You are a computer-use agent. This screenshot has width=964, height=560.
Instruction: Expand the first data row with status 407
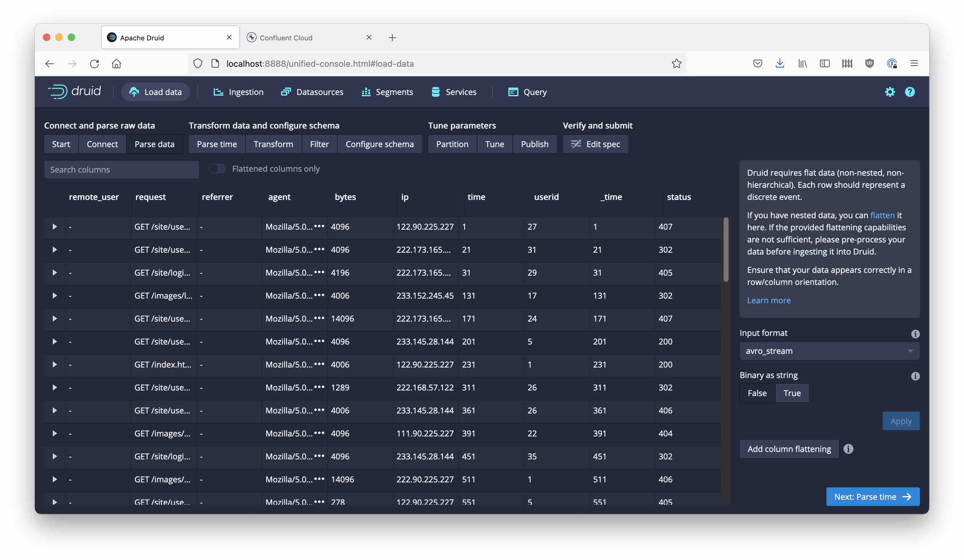click(x=55, y=227)
